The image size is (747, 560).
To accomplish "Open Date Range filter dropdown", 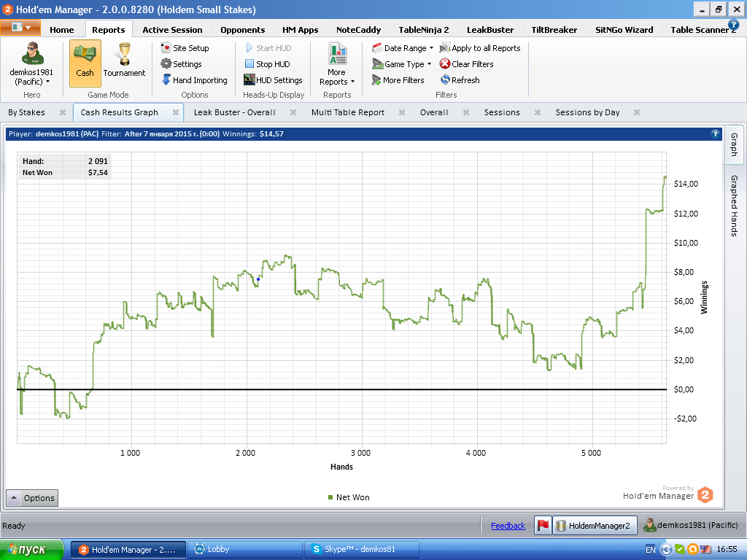I will coord(403,48).
